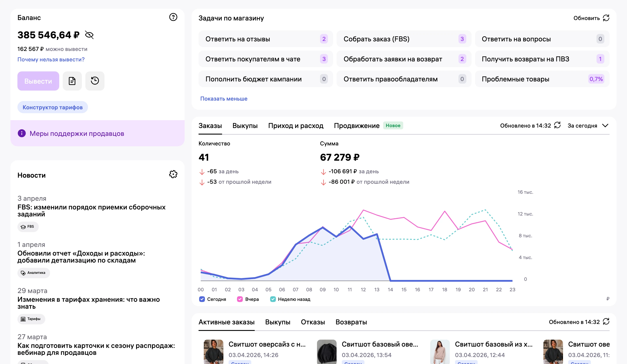
Task: Open the 14:26 Свитшот оверсайз order thumbnail
Action: (214, 352)
